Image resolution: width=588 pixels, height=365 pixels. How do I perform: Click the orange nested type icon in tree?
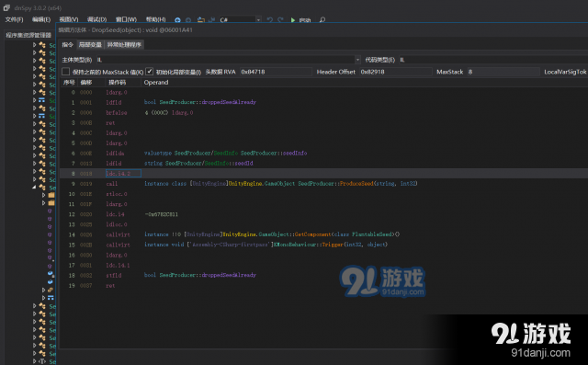click(51, 290)
